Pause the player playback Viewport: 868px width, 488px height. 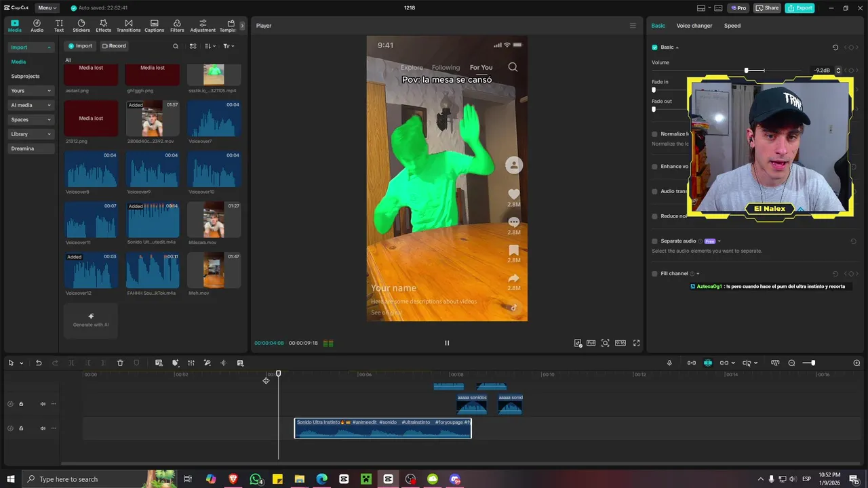(x=447, y=343)
